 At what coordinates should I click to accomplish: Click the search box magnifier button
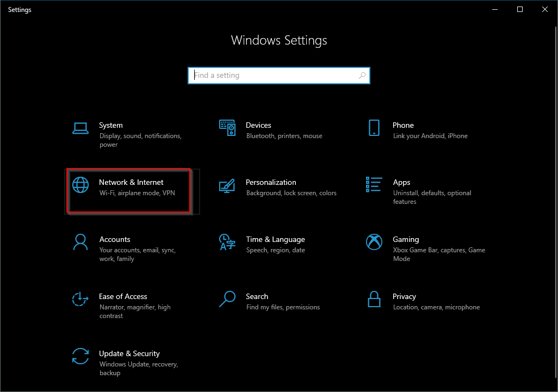[362, 76]
